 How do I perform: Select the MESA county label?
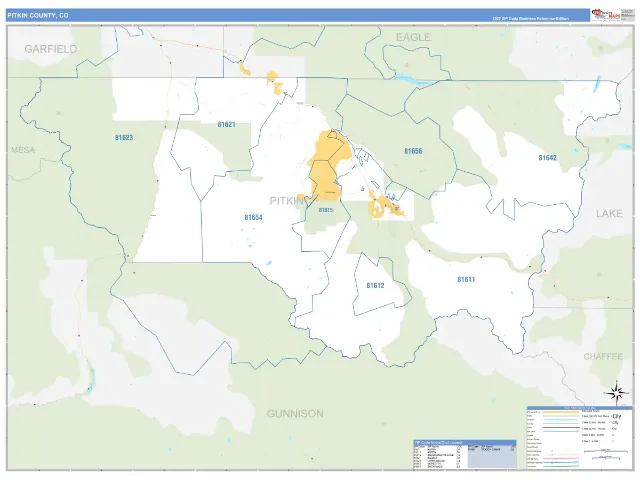click(23, 150)
